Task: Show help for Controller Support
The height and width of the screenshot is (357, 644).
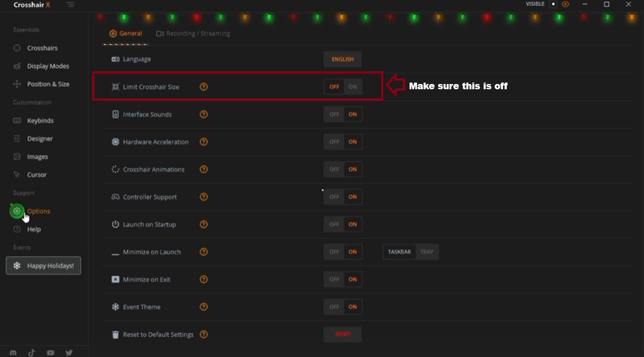Action: tap(204, 197)
